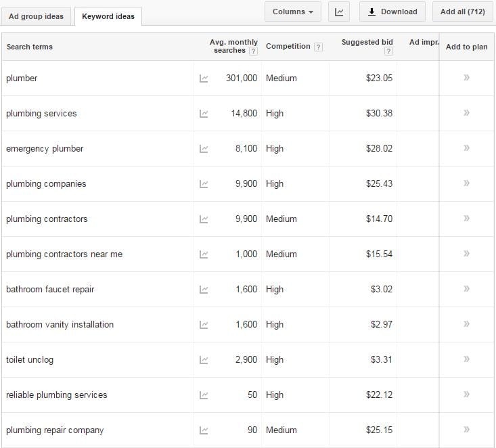Click the $30.38 suggested bid
Screen dimensions: 496x448
coord(379,113)
